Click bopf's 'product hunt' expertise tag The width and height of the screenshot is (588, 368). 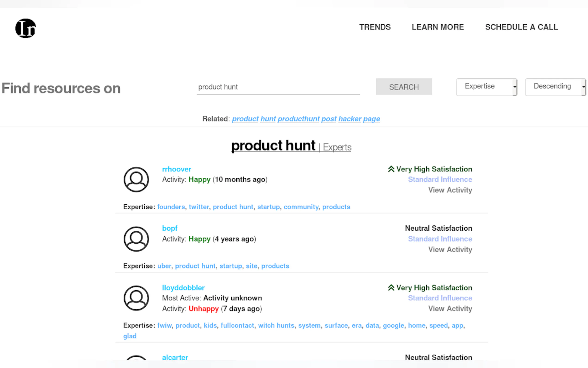(x=195, y=266)
